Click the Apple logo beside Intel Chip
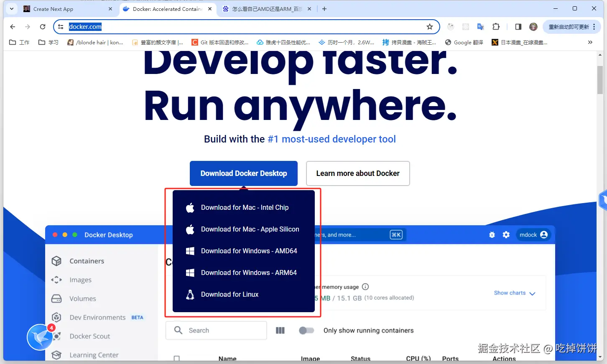 point(190,207)
